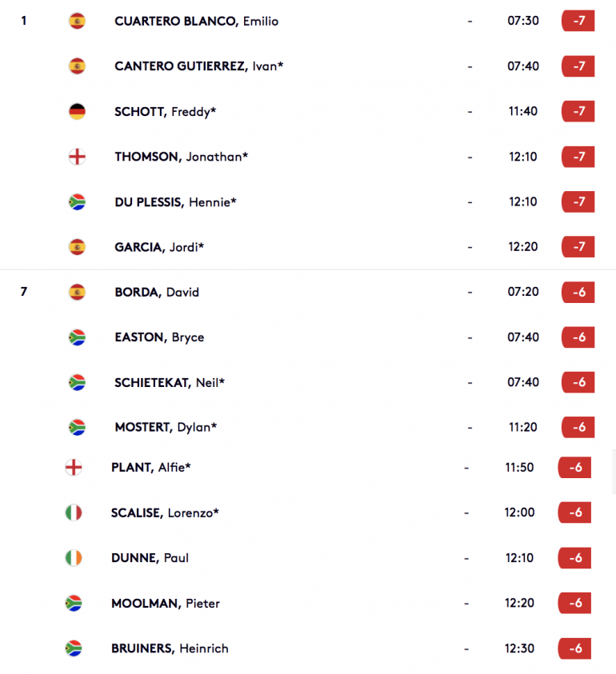Click South Africa flag beside Bruiners

[x=74, y=648]
